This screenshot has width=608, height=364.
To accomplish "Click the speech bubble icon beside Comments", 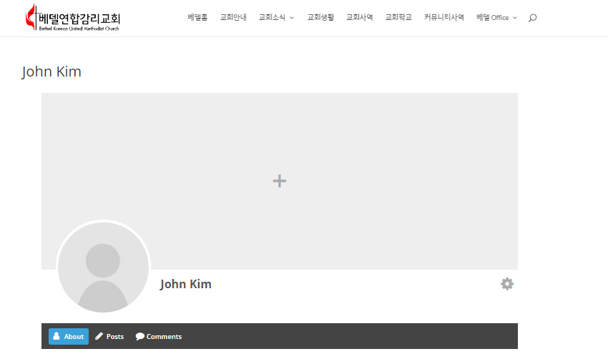I will pos(140,336).
